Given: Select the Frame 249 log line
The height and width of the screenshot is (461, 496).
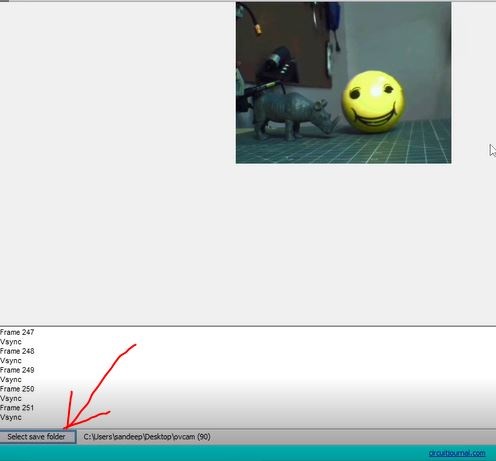Looking at the screenshot, I should pyautogui.click(x=17, y=370).
